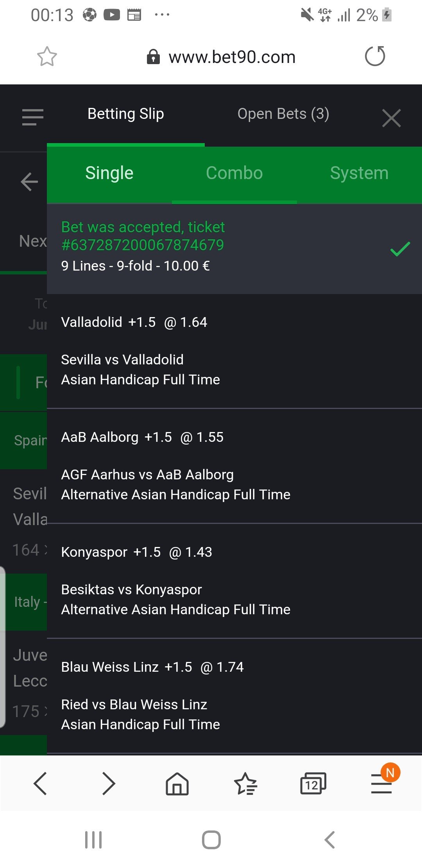This screenshot has width=422, height=868.
Task: Select the Valladolid +1.5 bet entry
Action: click(x=134, y=322)
